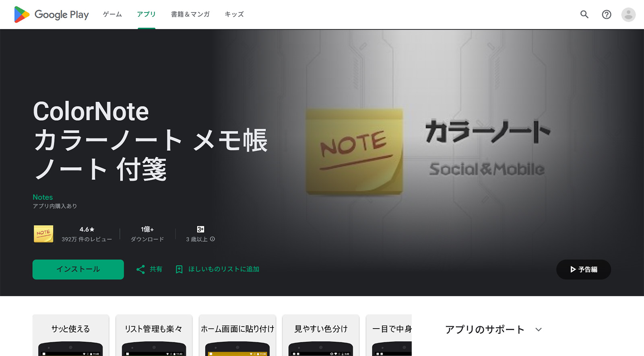The image size is (644, 356).
Task: Click the 共有 share text
Action: [156, 269]
